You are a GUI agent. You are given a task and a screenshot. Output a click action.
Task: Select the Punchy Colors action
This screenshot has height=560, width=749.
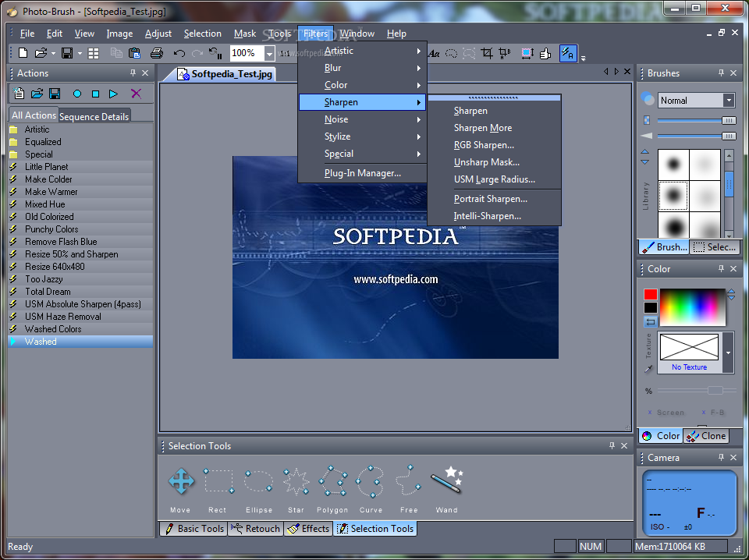(x=51, y=229)
